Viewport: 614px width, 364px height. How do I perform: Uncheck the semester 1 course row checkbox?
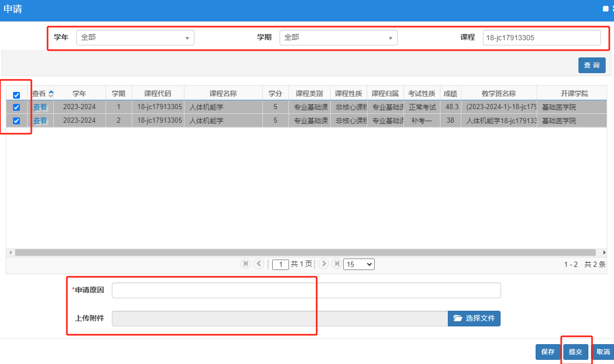pyautogui.click(x=16, y=107)
